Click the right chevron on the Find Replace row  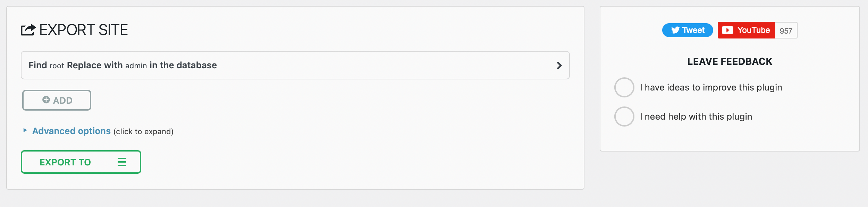pyautogui.click(x=559, y=65)
